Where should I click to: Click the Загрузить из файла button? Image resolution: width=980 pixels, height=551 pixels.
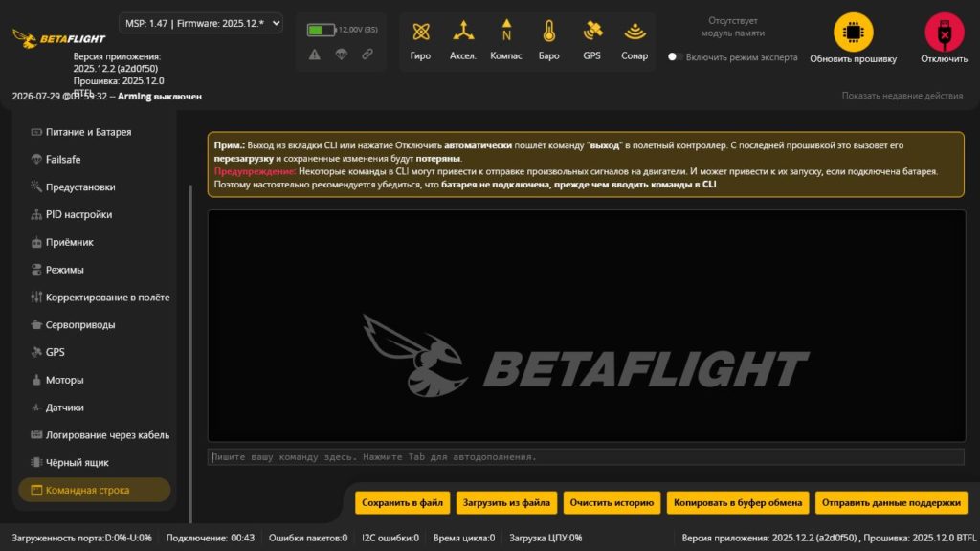[x=507, y=503]
